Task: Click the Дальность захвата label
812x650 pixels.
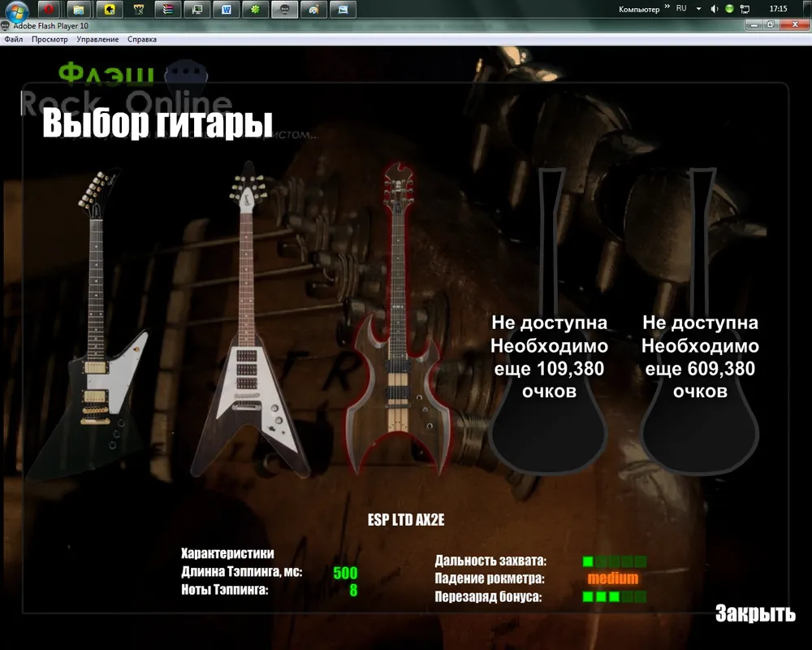Action: click(x=490, y=561)
